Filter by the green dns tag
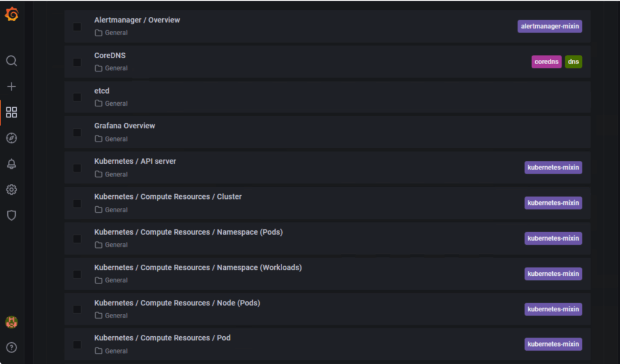This screenshot has height=364, width=620. (x=573, y=62)
